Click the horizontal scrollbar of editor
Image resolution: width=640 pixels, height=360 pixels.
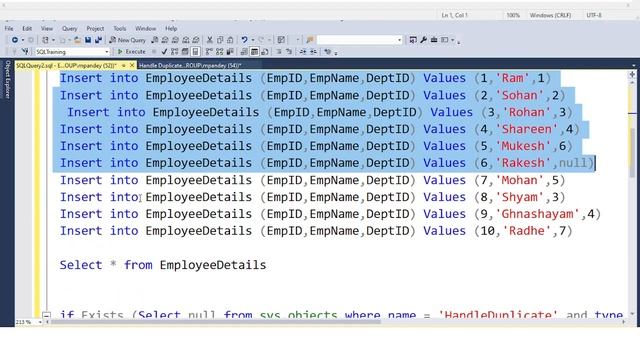pos(216,322)
